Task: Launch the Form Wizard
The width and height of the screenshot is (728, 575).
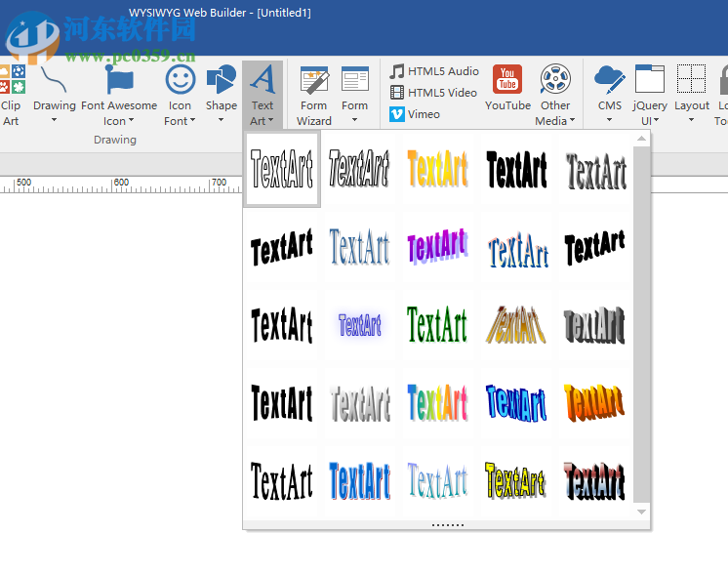Action: pos(314,96)
